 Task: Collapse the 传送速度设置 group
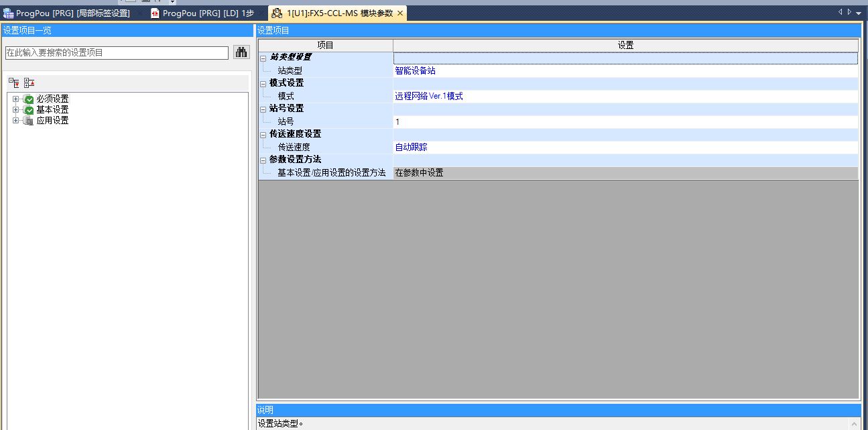tap(263, 135)
